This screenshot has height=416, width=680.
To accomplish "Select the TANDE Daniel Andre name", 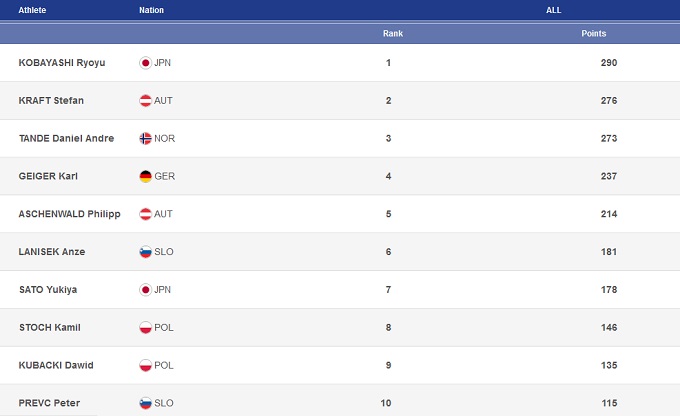I will [66, 138].
